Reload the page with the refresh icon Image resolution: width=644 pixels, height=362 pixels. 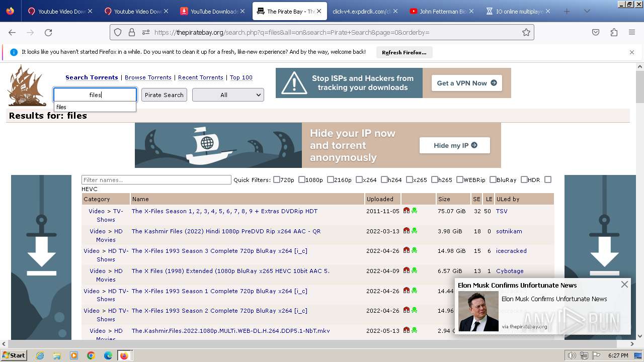[x=48, y=32]
